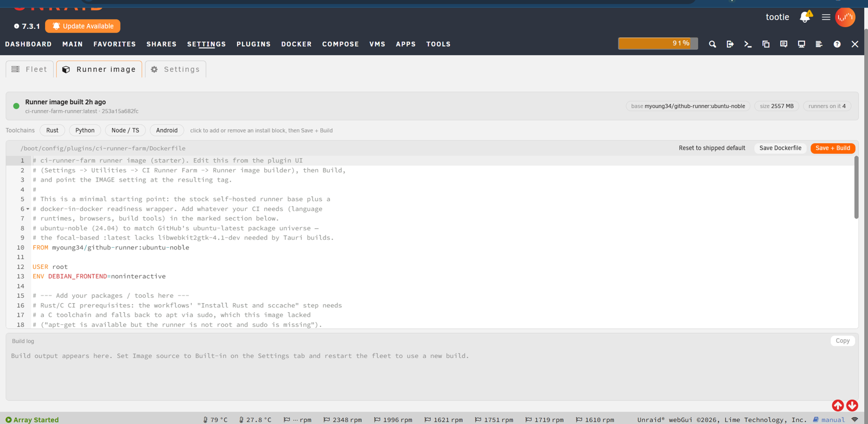Click the tootie server name

pos(777,17)
